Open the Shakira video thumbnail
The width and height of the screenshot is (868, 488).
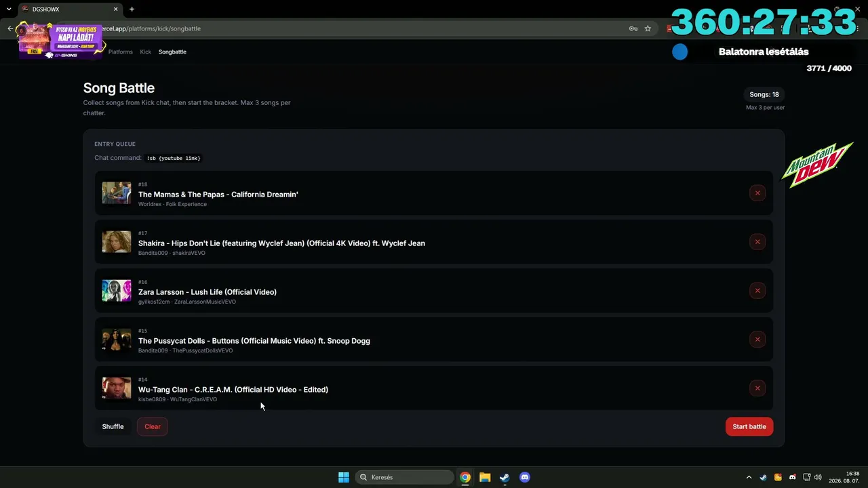117,242
